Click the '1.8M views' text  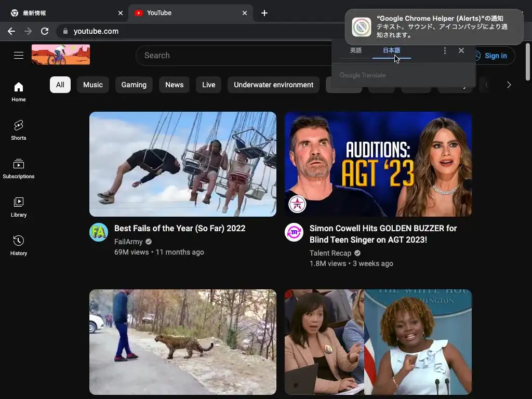[x=328, y=263]
